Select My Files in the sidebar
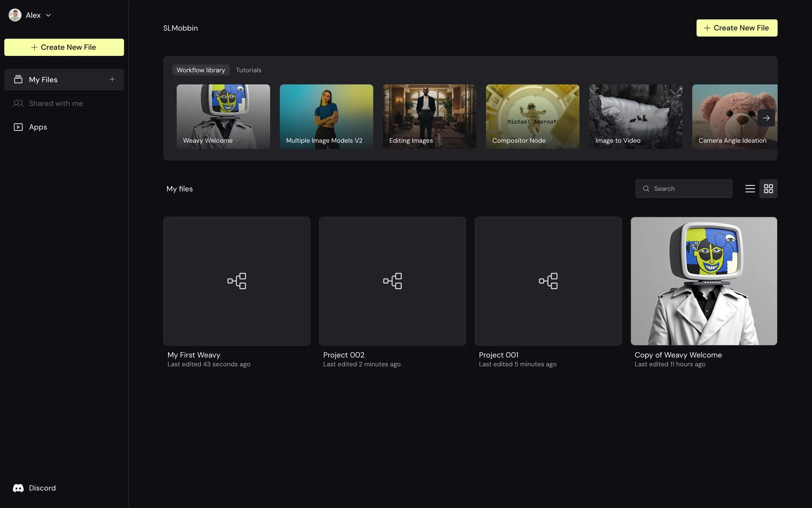This screenshot has width=812, height=508. 43,80
